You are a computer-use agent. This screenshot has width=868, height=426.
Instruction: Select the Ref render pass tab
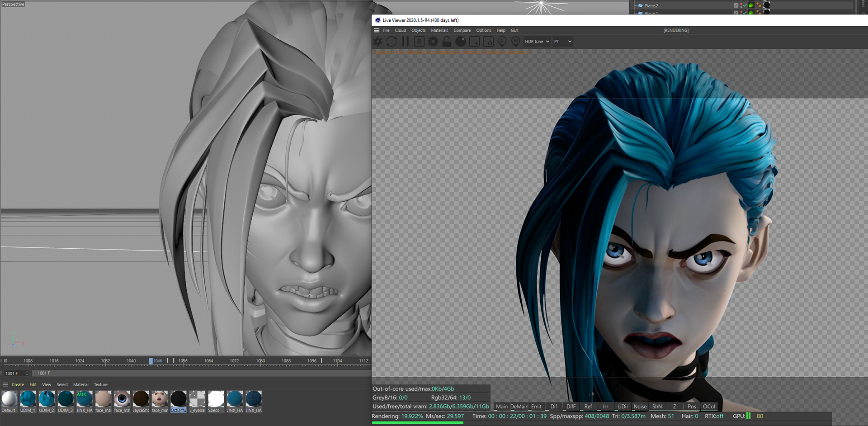click(588, 407)
